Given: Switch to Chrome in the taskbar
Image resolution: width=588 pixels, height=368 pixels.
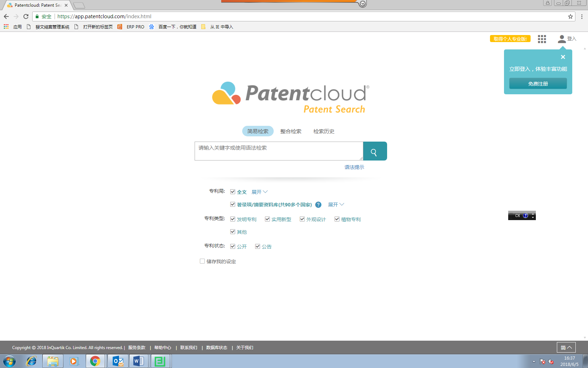Looking at the screenshot, I should coord(95,361).
